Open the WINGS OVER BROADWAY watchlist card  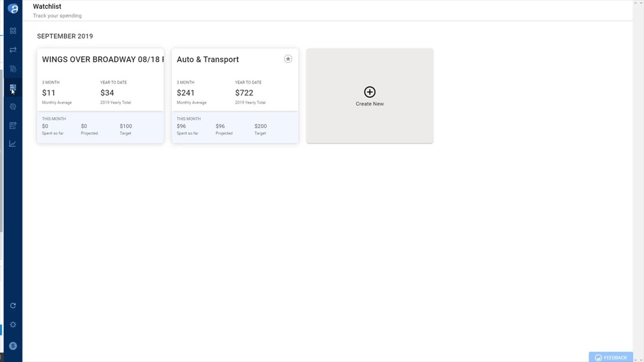pyautogui.click(x=100, y=60)
